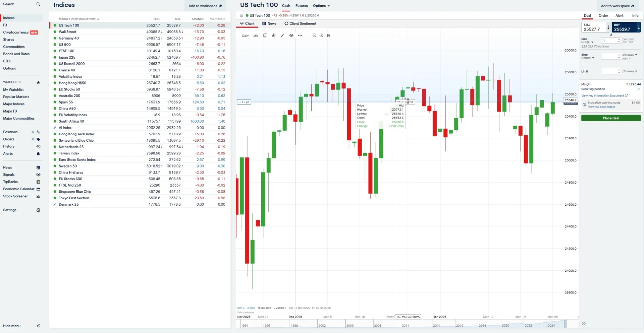Open the TipRanks icon
Screen dimensions: 644x333
point(38,182)
